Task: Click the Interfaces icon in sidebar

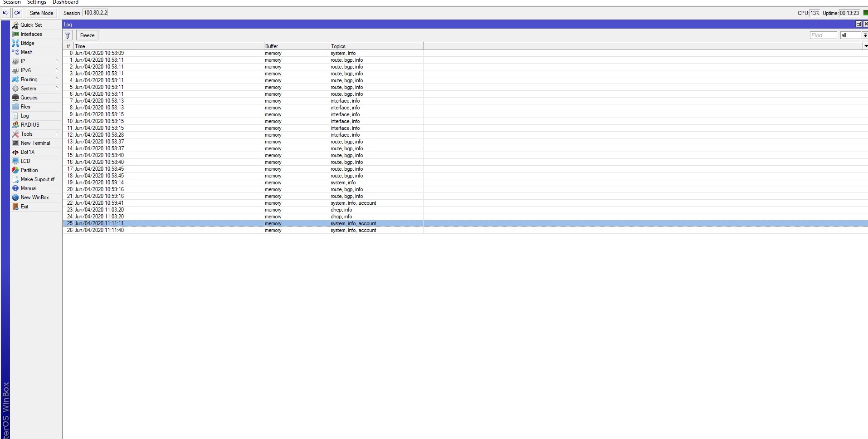Action: pyautogui.click(x=15, y=34)
